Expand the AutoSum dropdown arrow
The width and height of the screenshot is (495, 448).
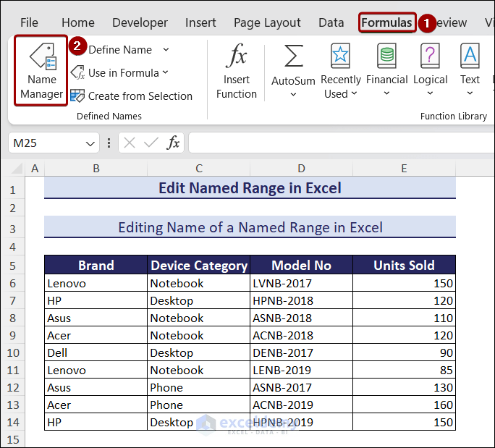(293, 94)
